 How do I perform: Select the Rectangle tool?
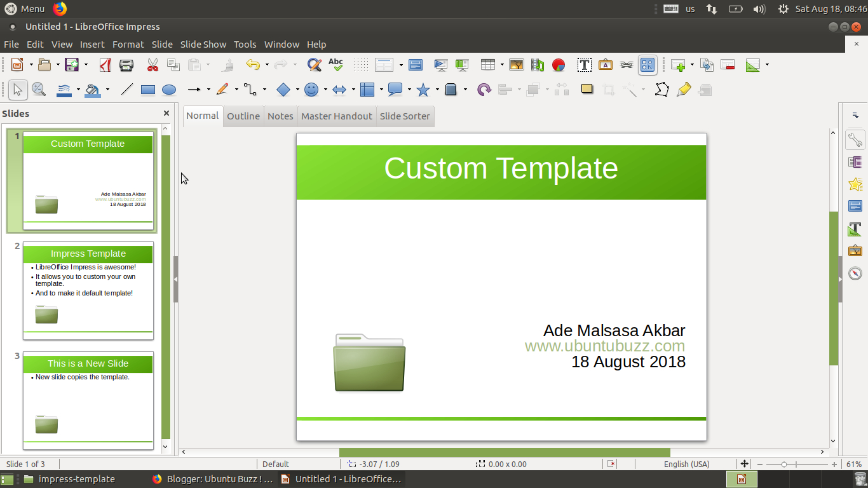point(148,90)
